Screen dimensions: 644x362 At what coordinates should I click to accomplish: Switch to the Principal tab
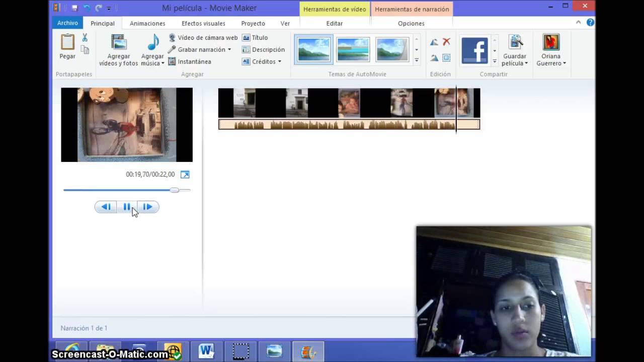coord(103,23)
